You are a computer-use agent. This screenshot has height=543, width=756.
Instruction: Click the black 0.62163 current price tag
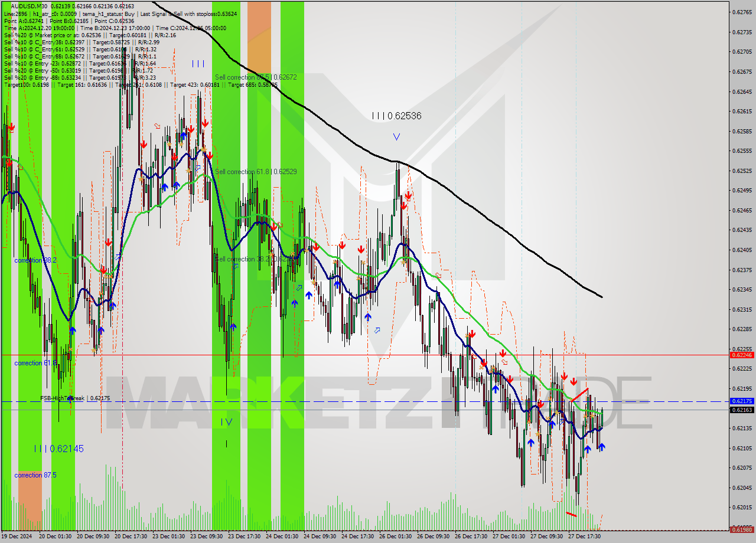tap(741, 410)
